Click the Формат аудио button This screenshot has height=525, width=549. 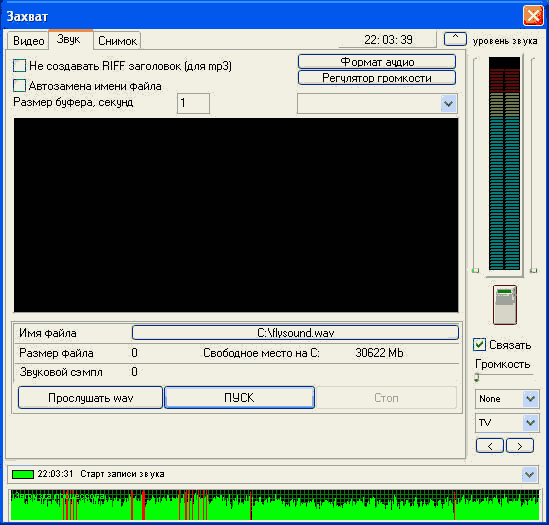click(377, 62)
